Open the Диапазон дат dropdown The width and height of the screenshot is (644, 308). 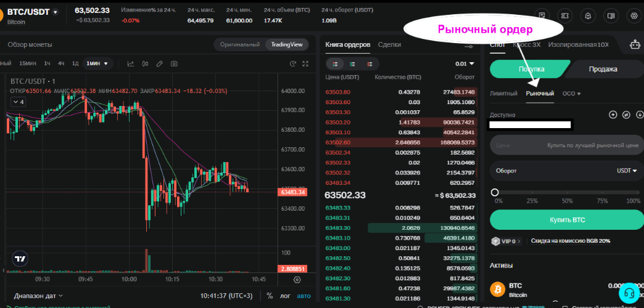click(x=38, y=296)
